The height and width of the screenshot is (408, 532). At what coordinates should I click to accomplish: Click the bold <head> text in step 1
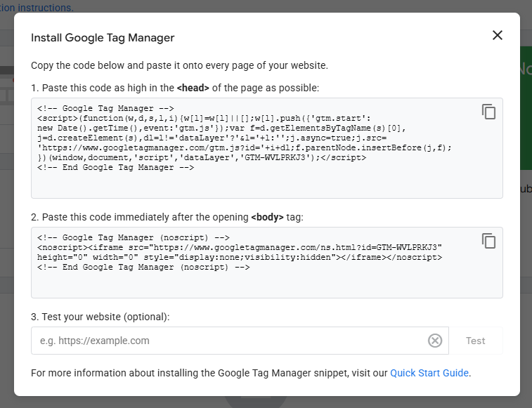tap(193, 88)
